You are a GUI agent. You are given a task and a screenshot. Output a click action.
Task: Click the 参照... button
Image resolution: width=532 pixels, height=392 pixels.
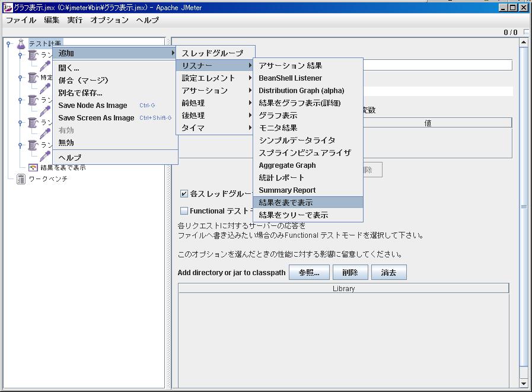(309, 273)
